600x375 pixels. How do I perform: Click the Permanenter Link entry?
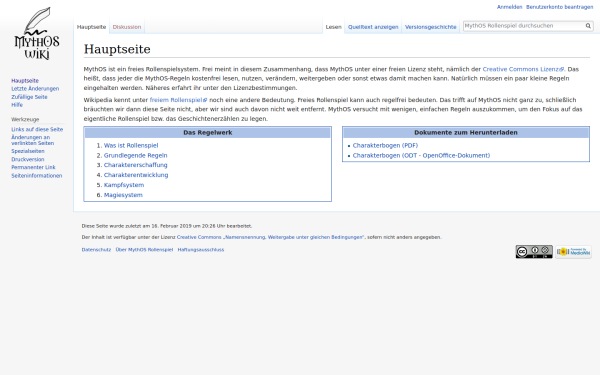click(x=33, y=167)
